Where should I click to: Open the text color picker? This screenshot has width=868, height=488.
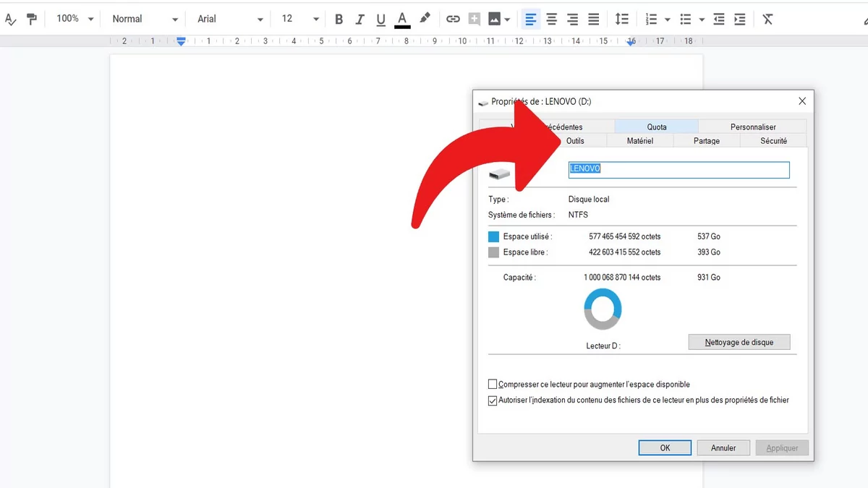pos(401,19)
